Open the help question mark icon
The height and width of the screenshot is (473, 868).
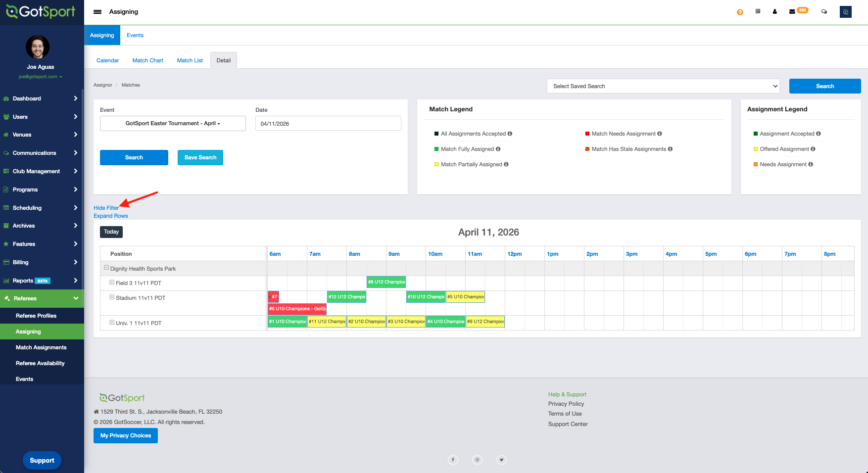[740, 12]
